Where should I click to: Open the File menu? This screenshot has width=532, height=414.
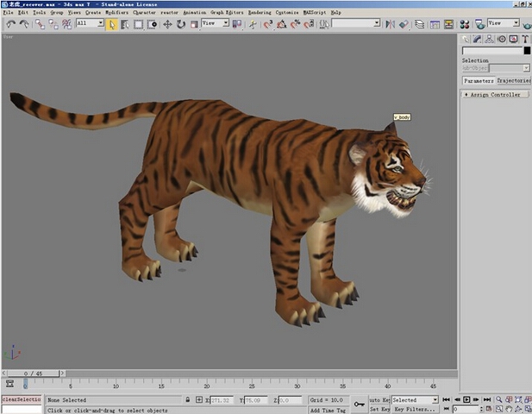click(8, 13)
